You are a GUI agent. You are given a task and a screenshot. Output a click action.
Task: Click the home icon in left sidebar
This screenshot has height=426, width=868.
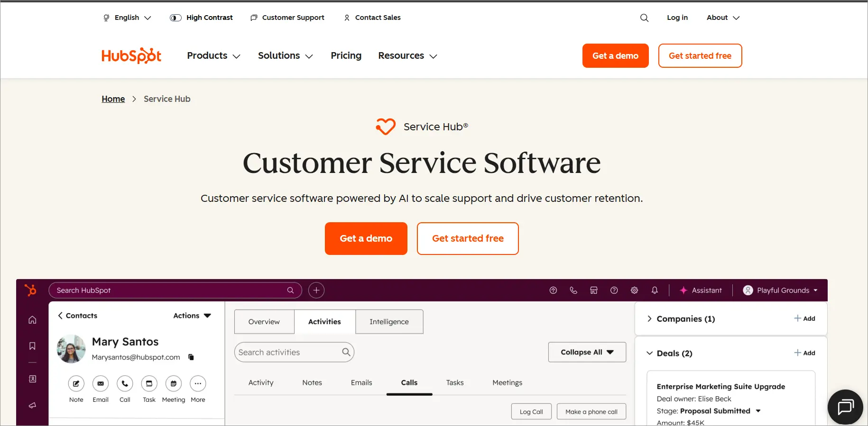click(x=32, y=320)
